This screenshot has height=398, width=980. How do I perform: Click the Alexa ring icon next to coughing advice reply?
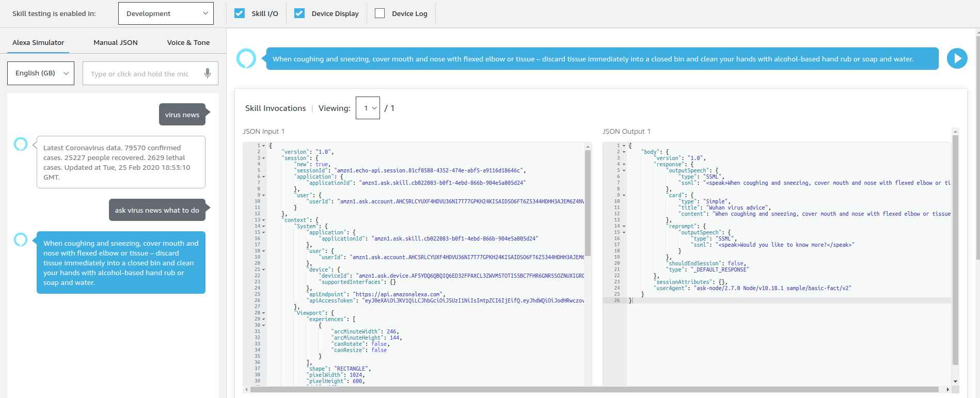[x=21, y=240]
